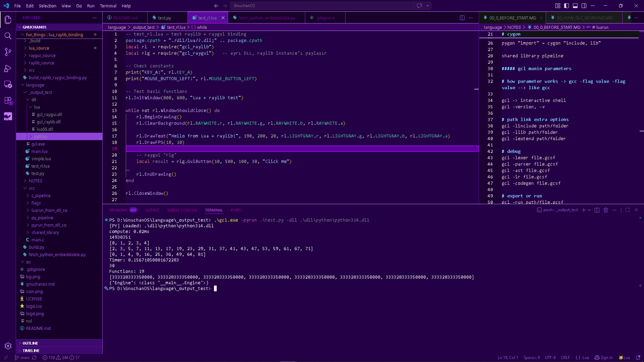Close the terminal panel

coord(636,210)
